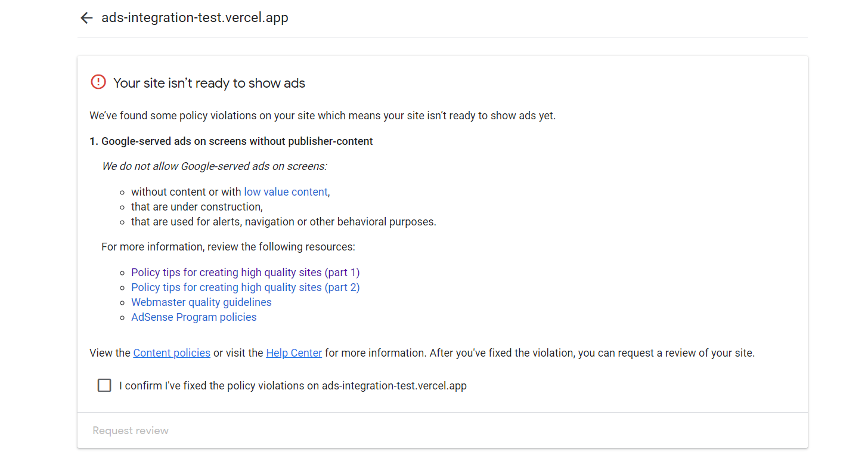This screenshot has width=868, height=458.
Task: Go back using the left arrow icon
Action: coord(86,18)
